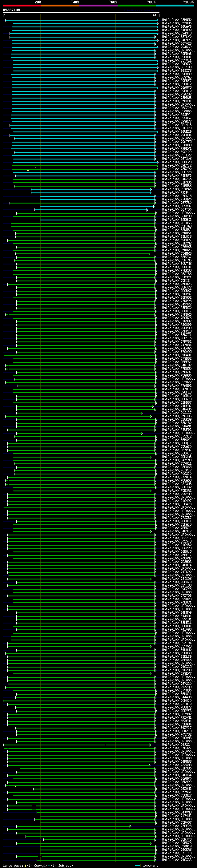Select the UniRef100_B0WTN6 label

(177, 264)
